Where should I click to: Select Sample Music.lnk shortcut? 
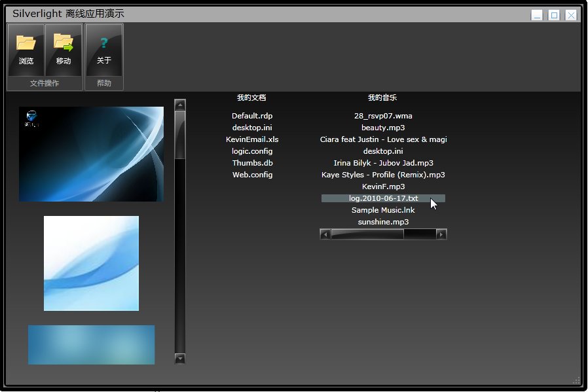(x=383, y=210)
